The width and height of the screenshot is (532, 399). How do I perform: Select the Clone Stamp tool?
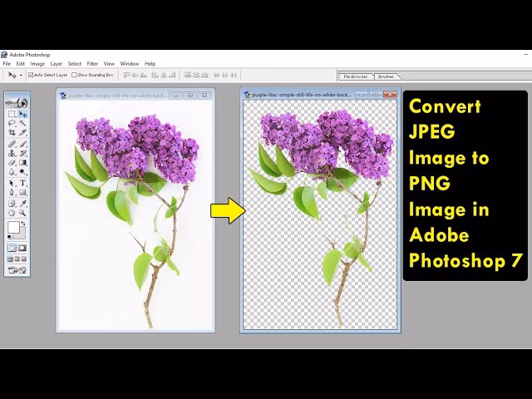[12, 153]
